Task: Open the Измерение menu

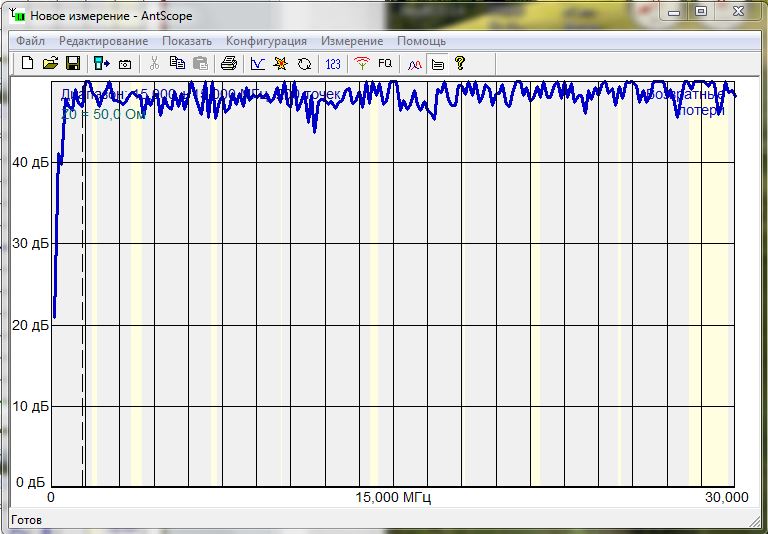Action: (x=351, y=41)
